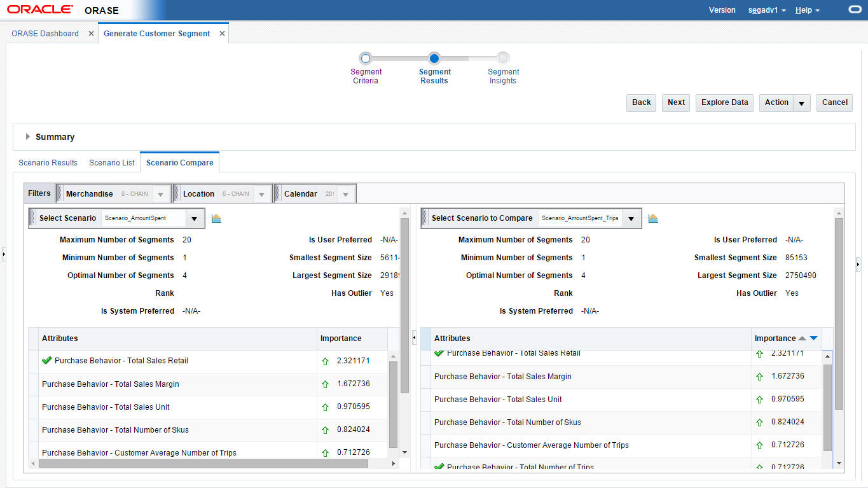Click green up arrow for 0.824024 in left table
This screenshot has height=488, width=868.
326,430
